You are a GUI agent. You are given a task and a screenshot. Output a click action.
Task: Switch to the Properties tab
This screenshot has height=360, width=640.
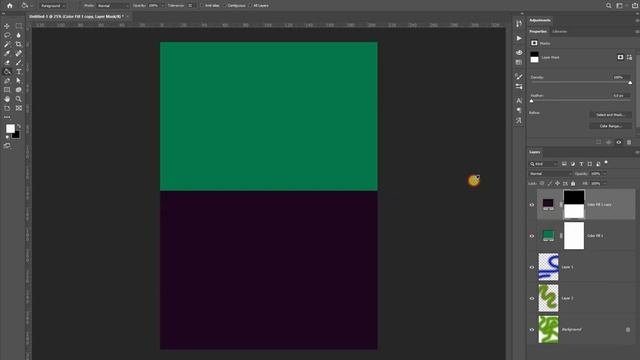(x=538, y=31)
